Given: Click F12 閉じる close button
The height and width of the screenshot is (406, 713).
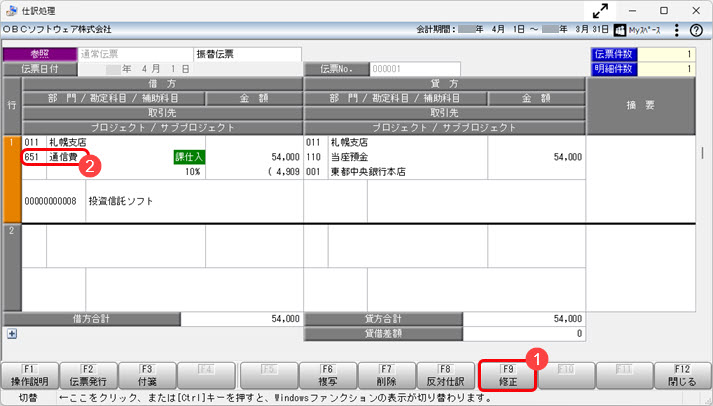Looking at the screenshot, I should 682,376.
